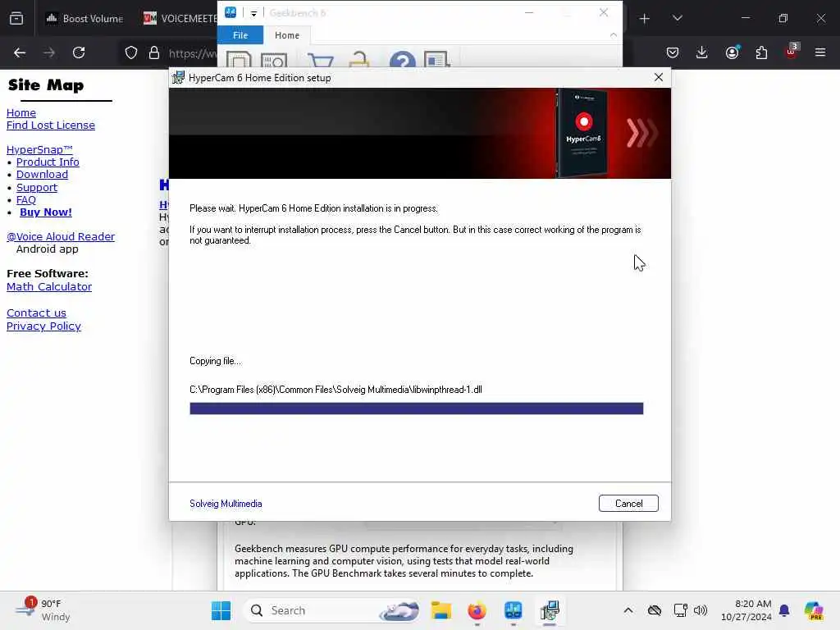
Task: Click the Geekbench browser window icon
Action: click(x=436, y=59)
